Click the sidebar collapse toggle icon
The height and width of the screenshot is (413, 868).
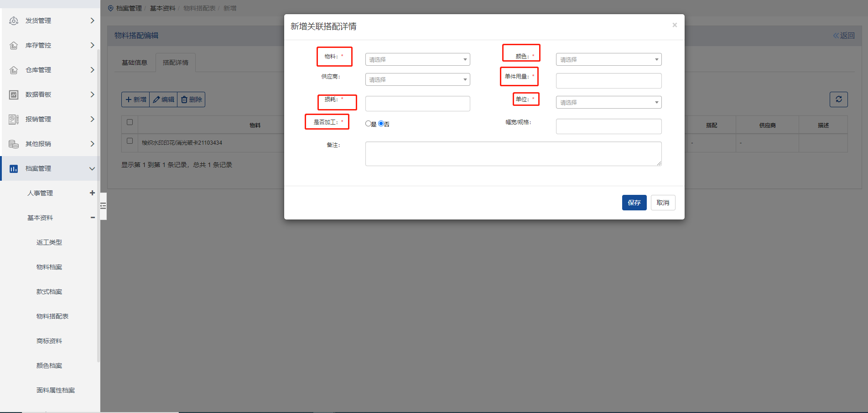point(103,206)
